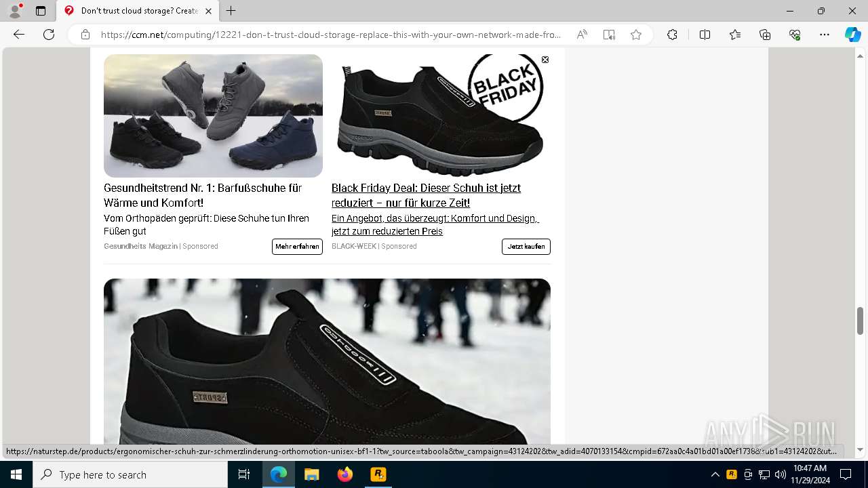The width and height of the screenshot is (868, 488).
Task: Click scrollbar down arrow
Action: point(861,449)
